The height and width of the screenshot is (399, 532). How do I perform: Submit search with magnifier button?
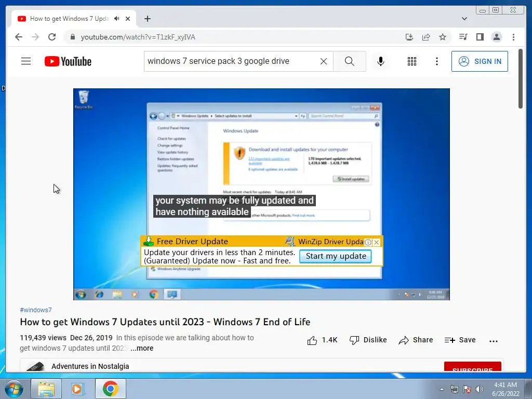pyautogui.click(x=350, y=61)
